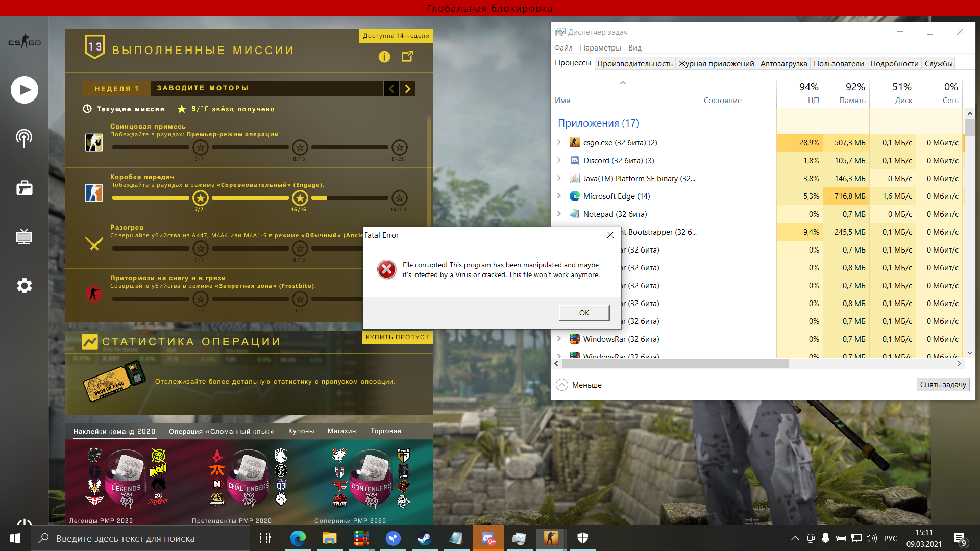
Task: Select the Legends RMR 2020 capsule
Action: (x=127, y=479)
